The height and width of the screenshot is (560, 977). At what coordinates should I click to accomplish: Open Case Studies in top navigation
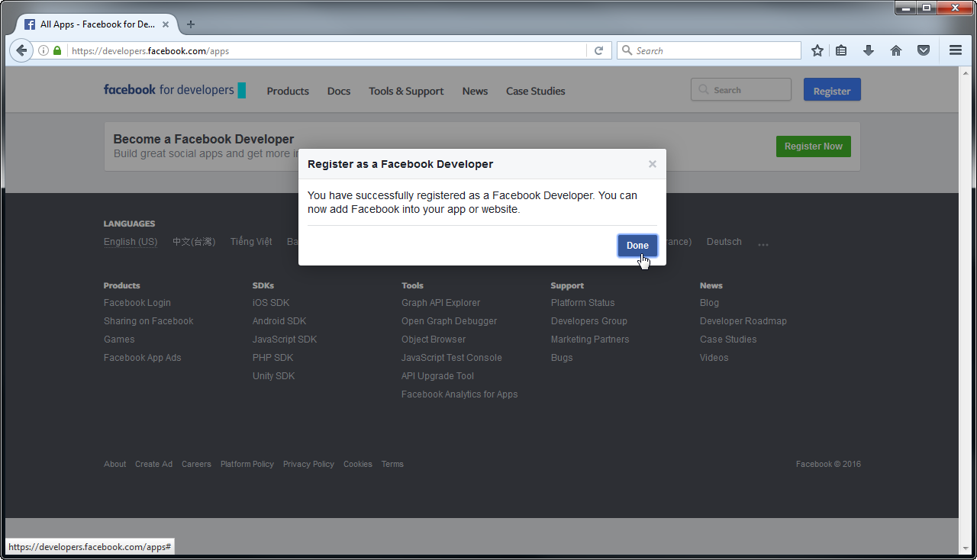click(x=536, y=91)
